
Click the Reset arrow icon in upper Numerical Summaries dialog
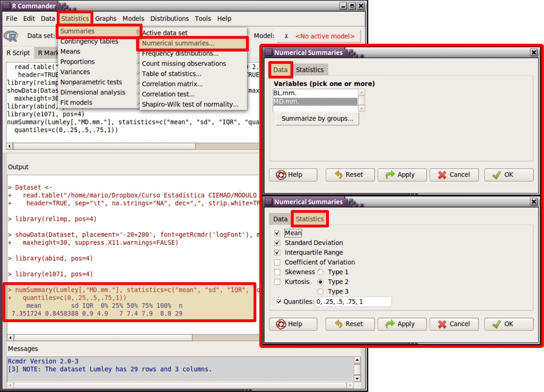click(339, 175)
